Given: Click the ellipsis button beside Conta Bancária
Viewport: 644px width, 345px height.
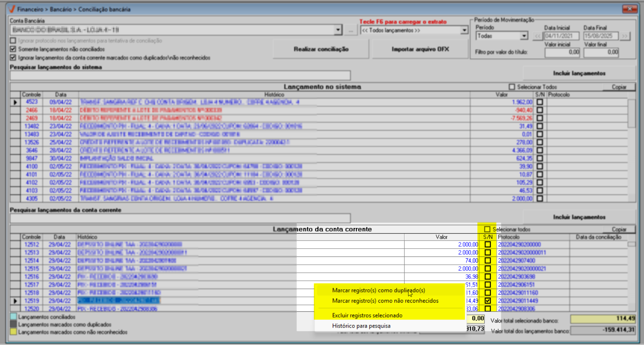Looking at the screenshot, I should pos(351,30).
